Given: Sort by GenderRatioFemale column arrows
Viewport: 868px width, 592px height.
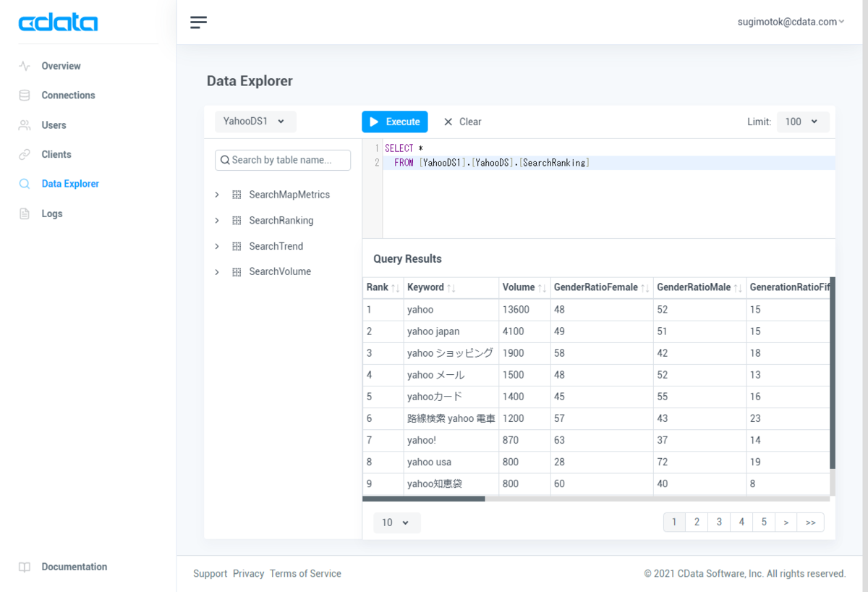Looking at the screenshot, I should tap(645, 288).
